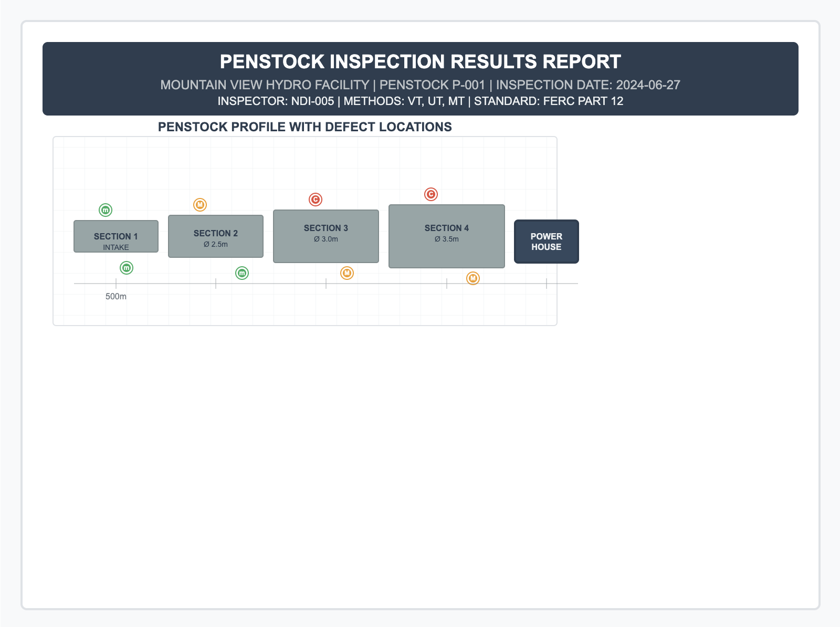
Task: Click the 500m distance label
Action: tap(116, 296)
